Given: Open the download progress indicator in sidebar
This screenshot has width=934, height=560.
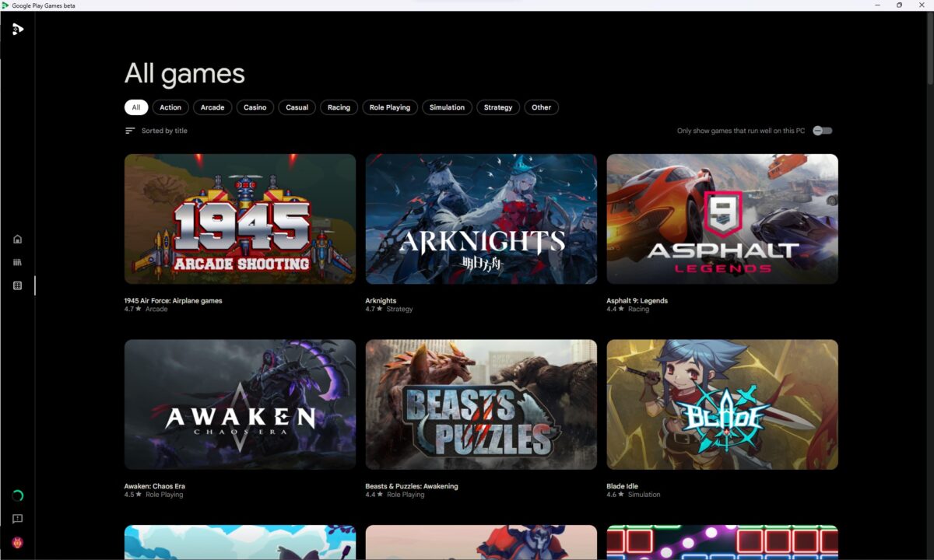Looking at the screenshot, I should point(17,495).
